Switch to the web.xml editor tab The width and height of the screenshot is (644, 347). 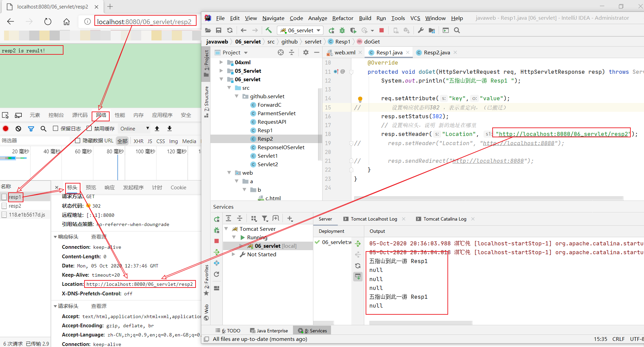[345, 52]
